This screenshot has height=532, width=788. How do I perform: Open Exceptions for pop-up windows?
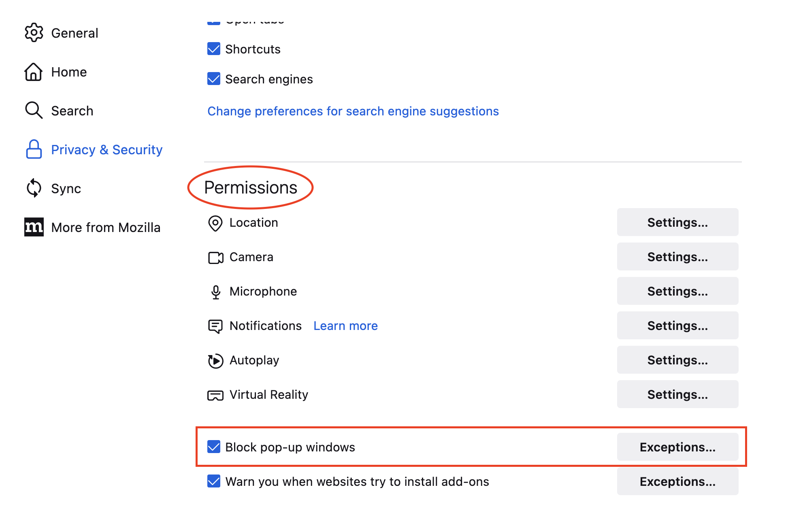coord(677,447)
